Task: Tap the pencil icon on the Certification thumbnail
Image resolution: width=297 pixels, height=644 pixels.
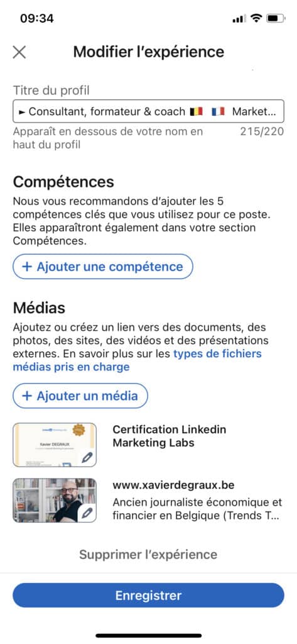Action: point(87,458)
